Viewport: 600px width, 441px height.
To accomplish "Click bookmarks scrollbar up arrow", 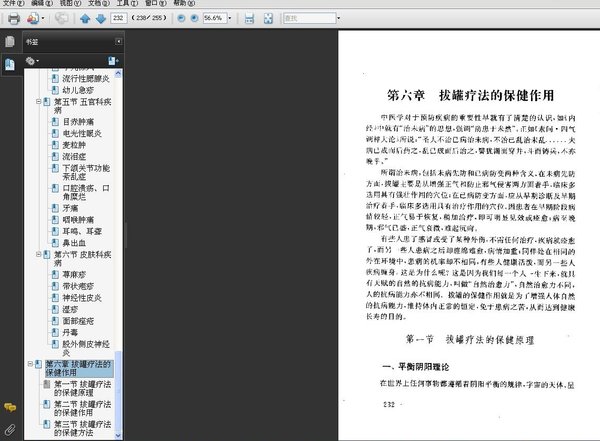I will click(x=118, y=73).
